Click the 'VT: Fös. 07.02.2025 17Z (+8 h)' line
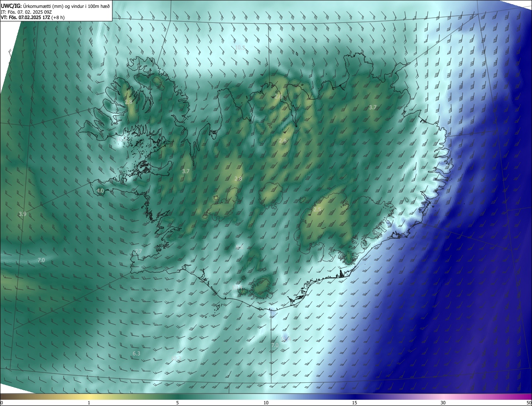 [x=33, y=17]
